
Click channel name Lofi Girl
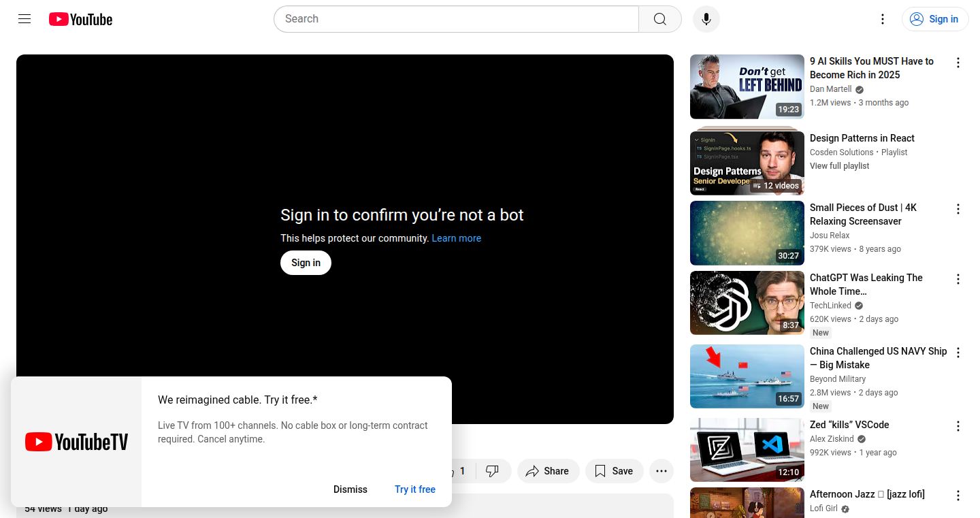(x=823, y=508)
